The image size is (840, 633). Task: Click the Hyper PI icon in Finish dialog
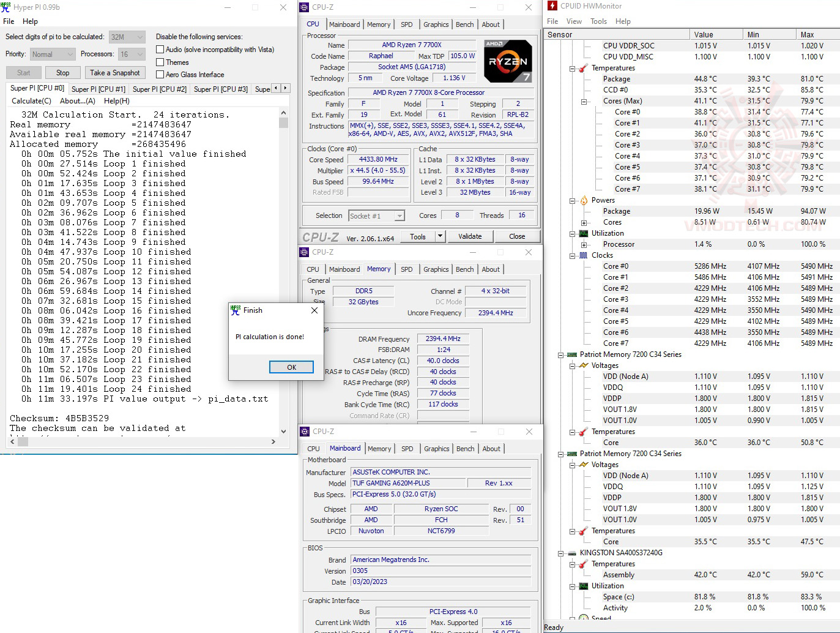[x=236, y=310]
